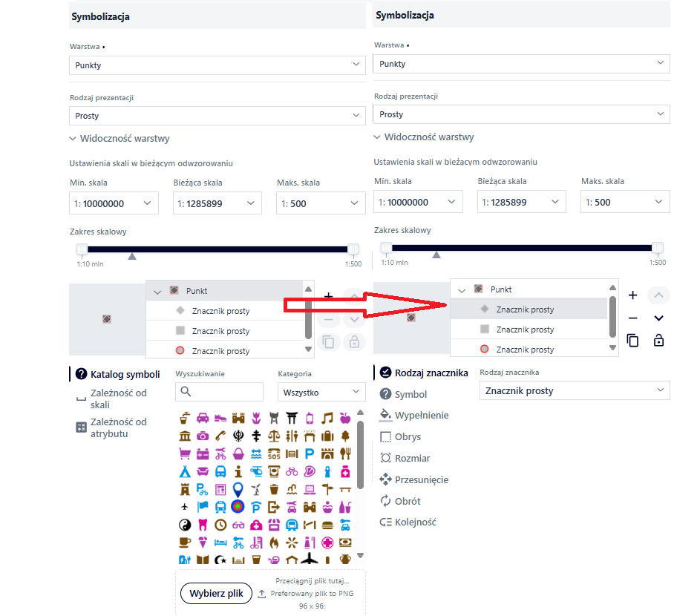The width and height of the screenshot is (674, 616).
Task: Go to the Zależność od atrybutu tab
Action: pyautogui.click(x=118, y=427)
